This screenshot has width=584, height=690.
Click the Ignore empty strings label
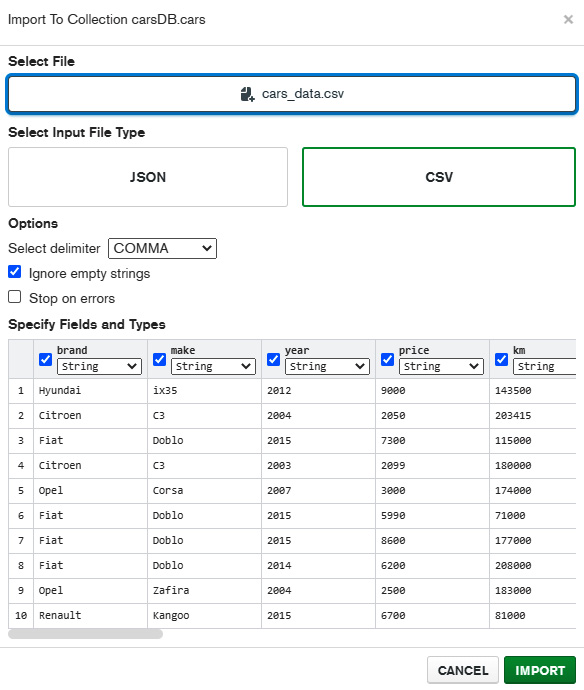(x=89, y=274)
